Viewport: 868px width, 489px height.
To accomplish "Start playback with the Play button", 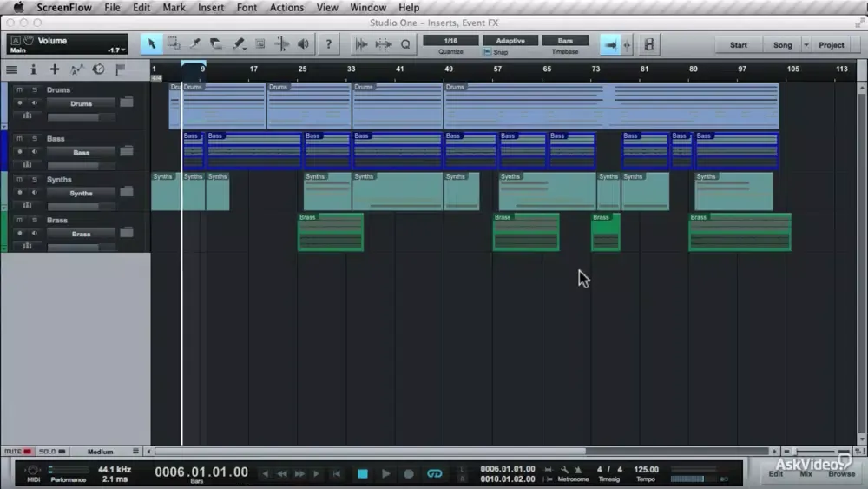I will tap(386, 474).
